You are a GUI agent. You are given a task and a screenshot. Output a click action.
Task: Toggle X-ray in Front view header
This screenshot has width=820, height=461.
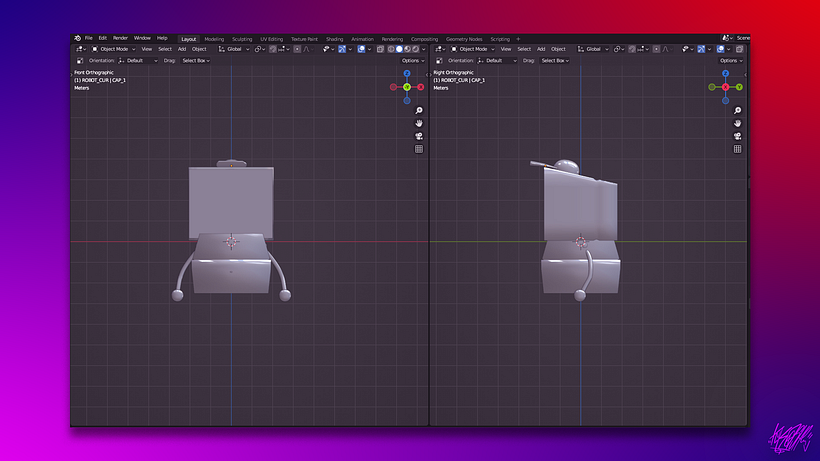click(380, 49)
